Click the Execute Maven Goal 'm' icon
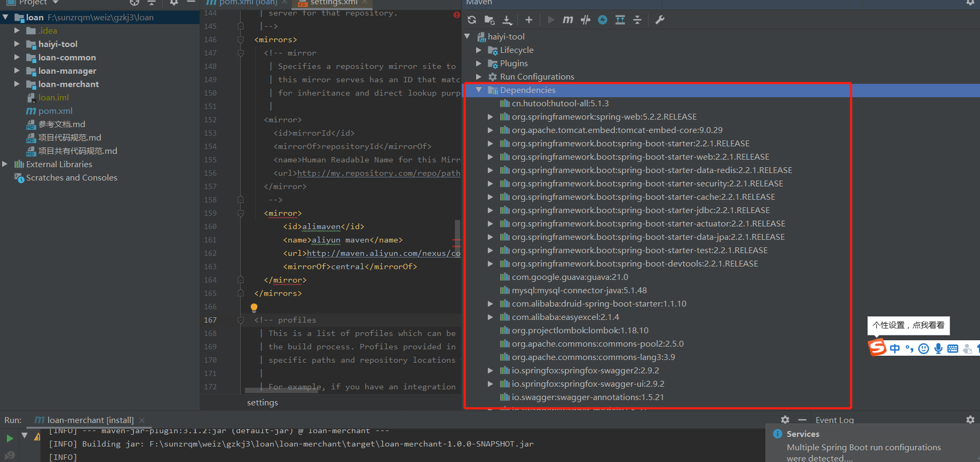 pyautogui.click(x=568, y=20)
